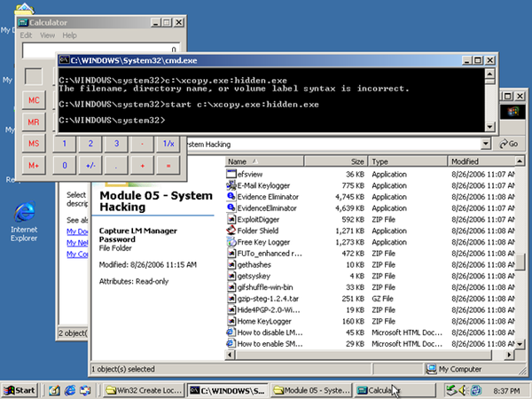Click the Calculator equals button
The height and width of the screenshot is (399, 532).
(x=168, y=166)
